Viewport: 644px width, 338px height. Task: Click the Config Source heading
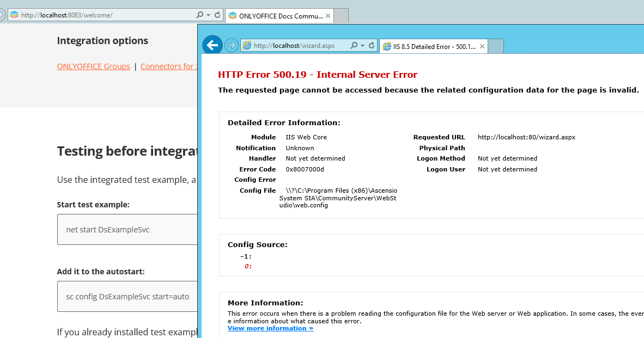pos(258,244)
